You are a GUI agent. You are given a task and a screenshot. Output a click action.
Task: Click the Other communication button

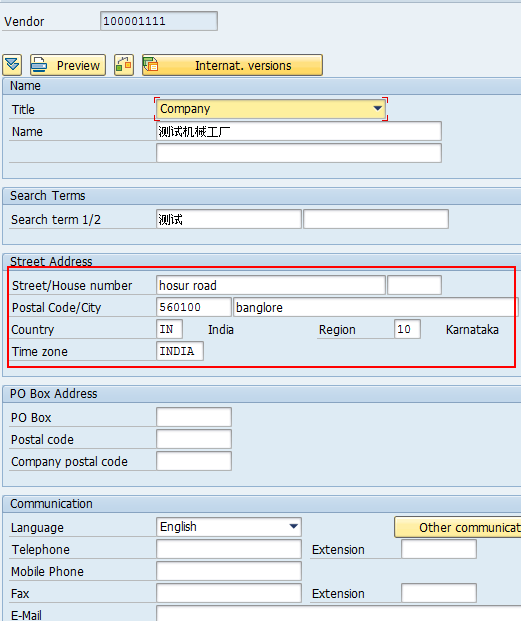click(458, 527)
